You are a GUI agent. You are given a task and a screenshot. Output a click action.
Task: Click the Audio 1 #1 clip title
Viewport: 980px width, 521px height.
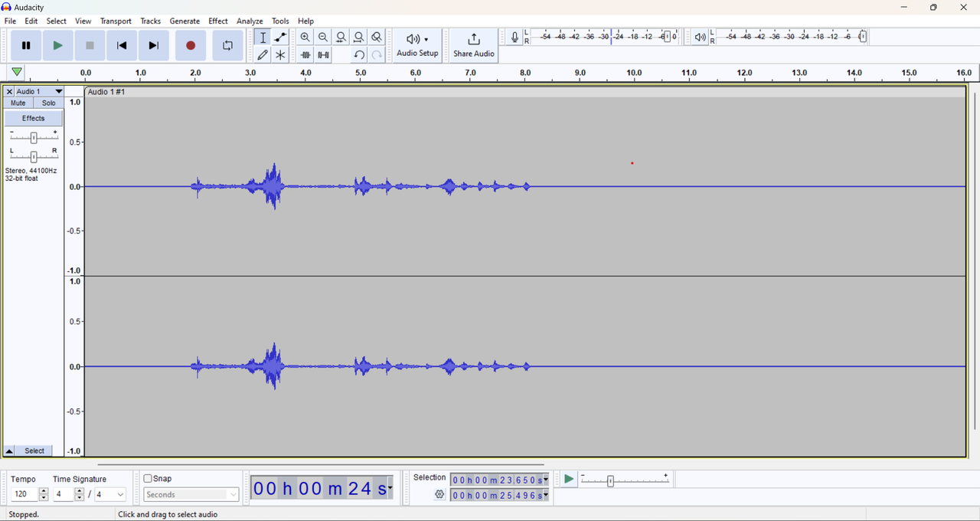point(107,92)
